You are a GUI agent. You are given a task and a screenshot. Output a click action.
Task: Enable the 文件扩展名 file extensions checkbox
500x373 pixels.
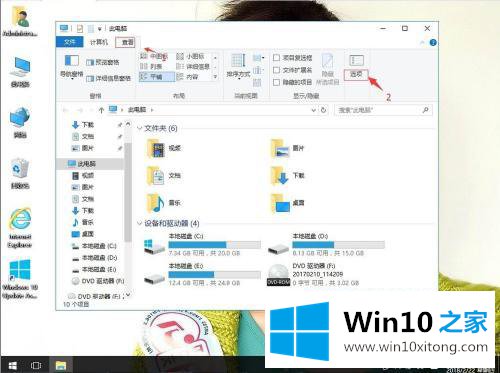click(292, 70)
